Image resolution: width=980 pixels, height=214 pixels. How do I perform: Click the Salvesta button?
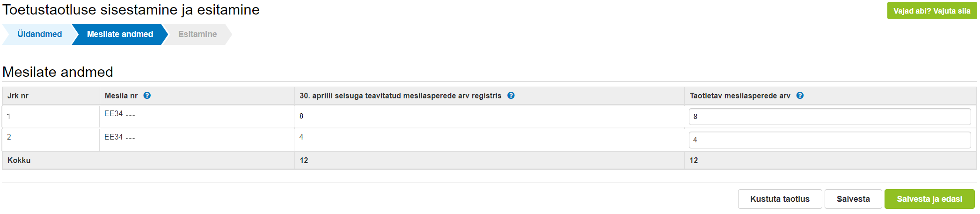point(853,199)
